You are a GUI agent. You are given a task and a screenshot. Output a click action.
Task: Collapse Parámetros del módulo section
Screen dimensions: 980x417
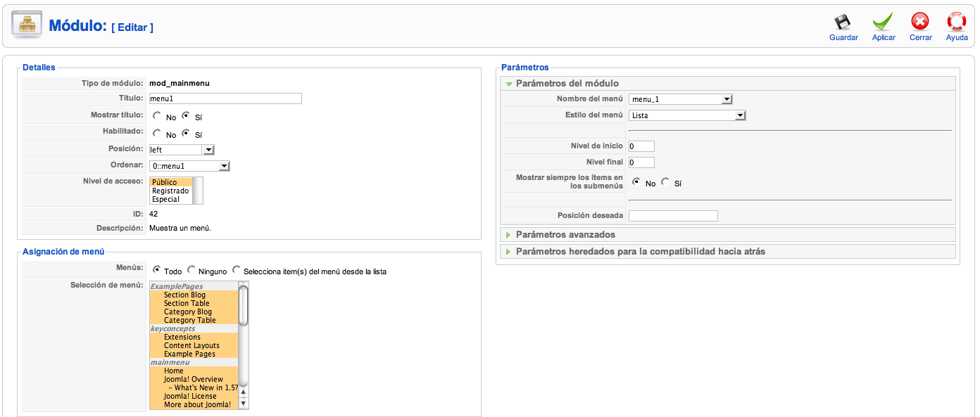pos(567,83)
